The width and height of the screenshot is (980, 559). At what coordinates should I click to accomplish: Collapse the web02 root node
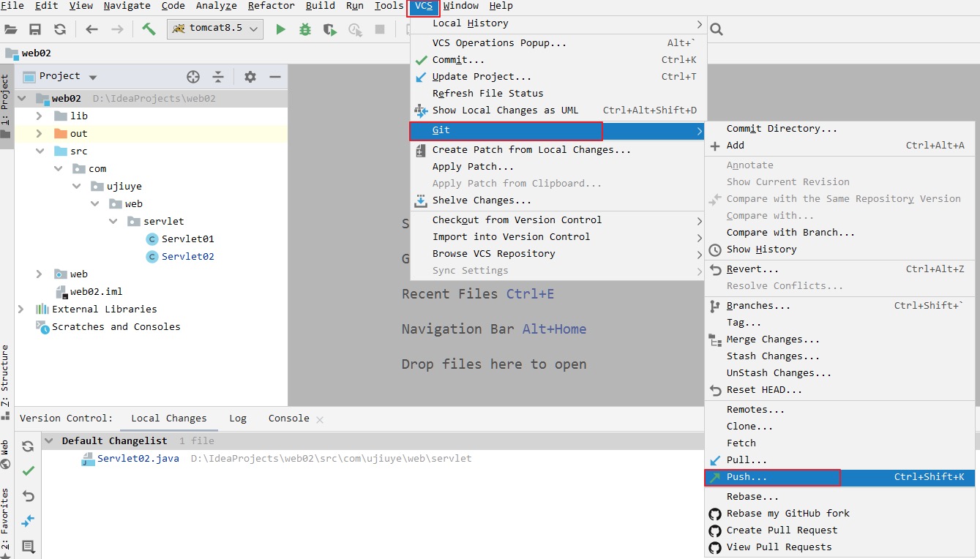[21, 98]
